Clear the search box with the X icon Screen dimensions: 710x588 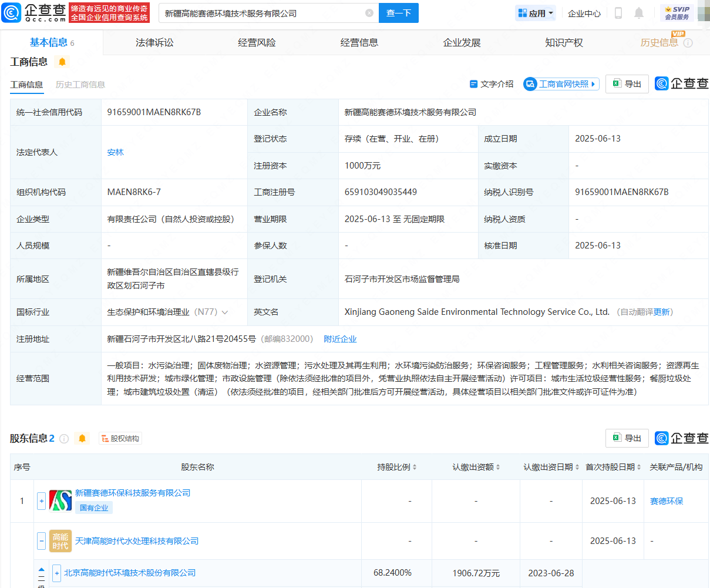pos(369,13)
